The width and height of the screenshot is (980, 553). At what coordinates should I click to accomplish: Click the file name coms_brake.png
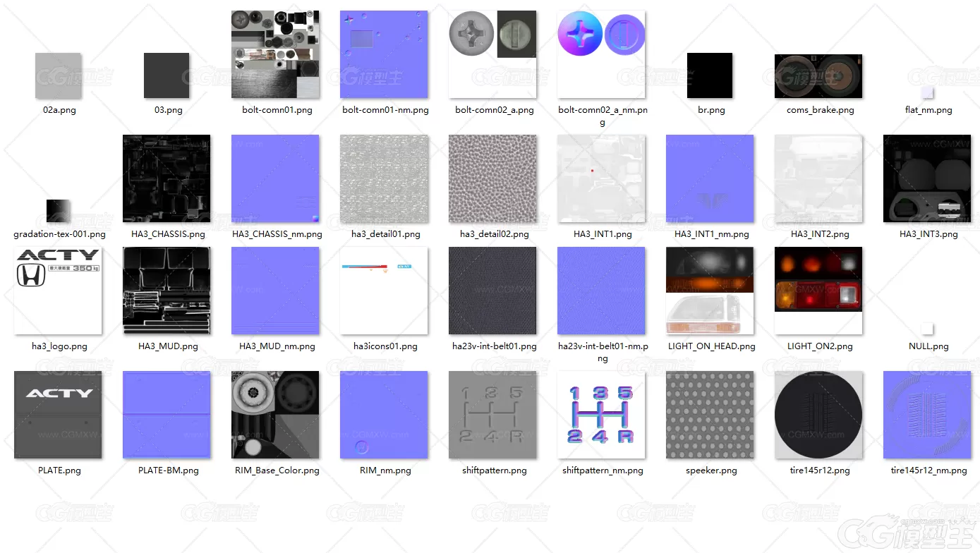coord(820,110)
